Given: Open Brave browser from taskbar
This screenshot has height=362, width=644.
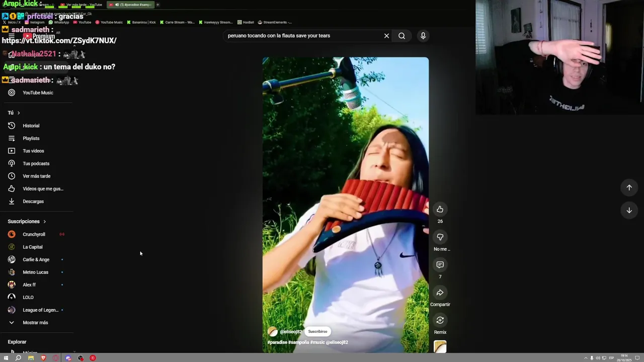Looking at the screenshot, I should point(43,358).
